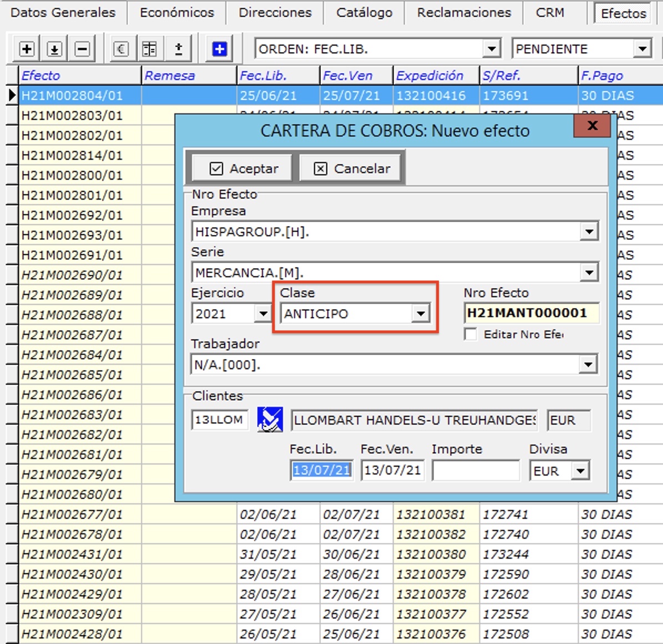
Task: Click the blue plus toolbar icon
Action: click(x=220, y=49)
